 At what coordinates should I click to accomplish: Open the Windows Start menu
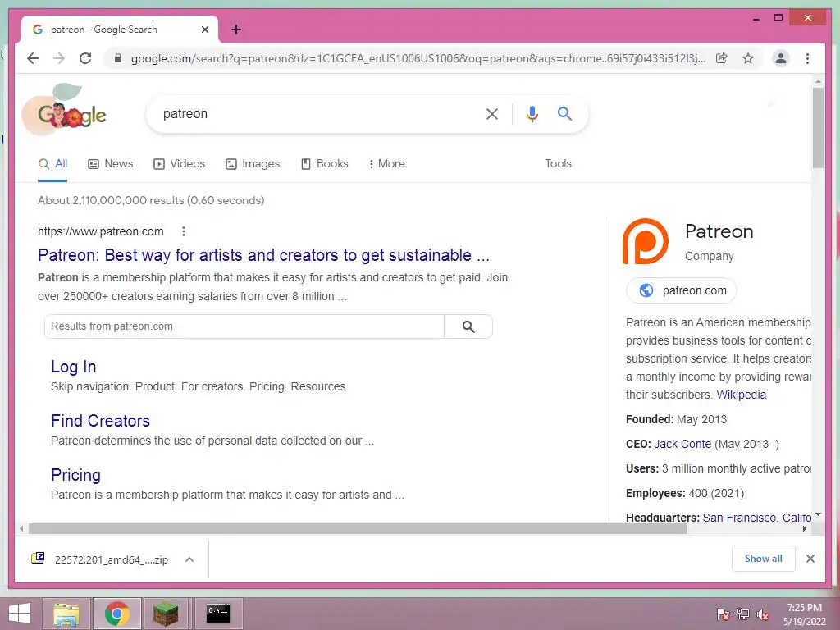[x=20, y=614]
